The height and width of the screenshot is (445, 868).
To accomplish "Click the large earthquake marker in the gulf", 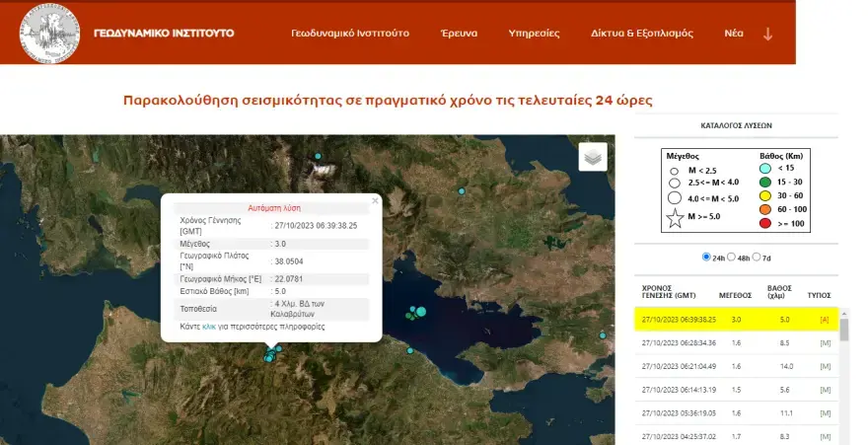I will 421,313.
